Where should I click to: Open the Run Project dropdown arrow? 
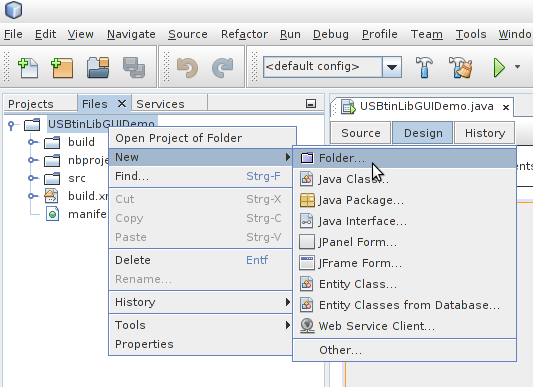[517, 67]
